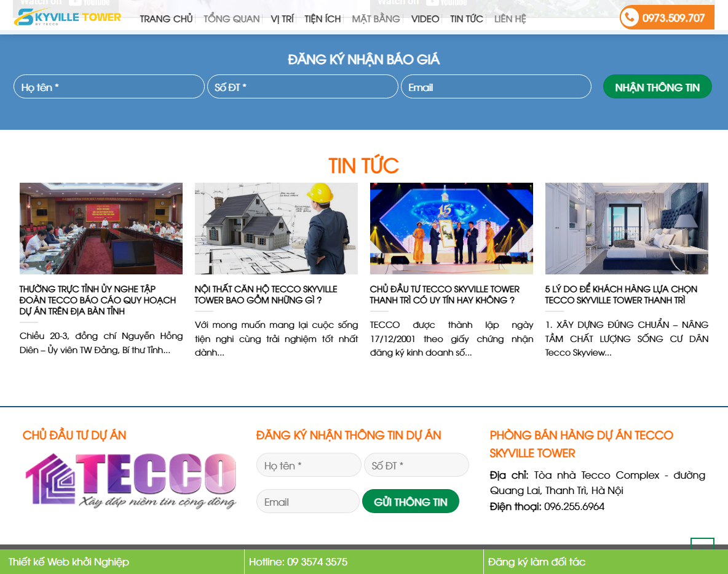This screenshot has height=574, width=728.
Task: Open the TIN TỨC menu item
Action: (x=466, y=18)
